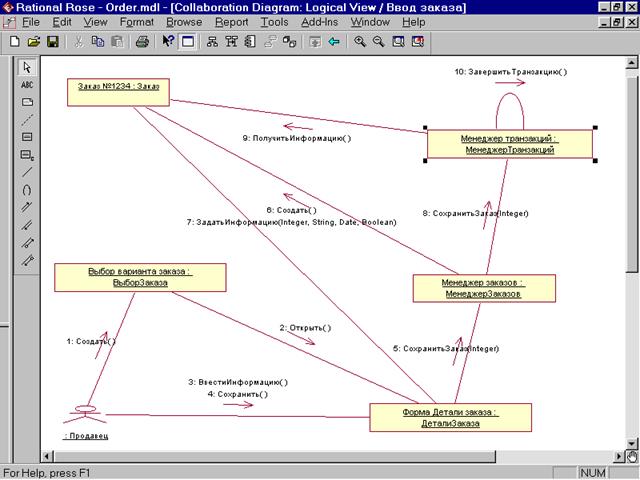Select the Data Token tool

click(x=27, y=242)
